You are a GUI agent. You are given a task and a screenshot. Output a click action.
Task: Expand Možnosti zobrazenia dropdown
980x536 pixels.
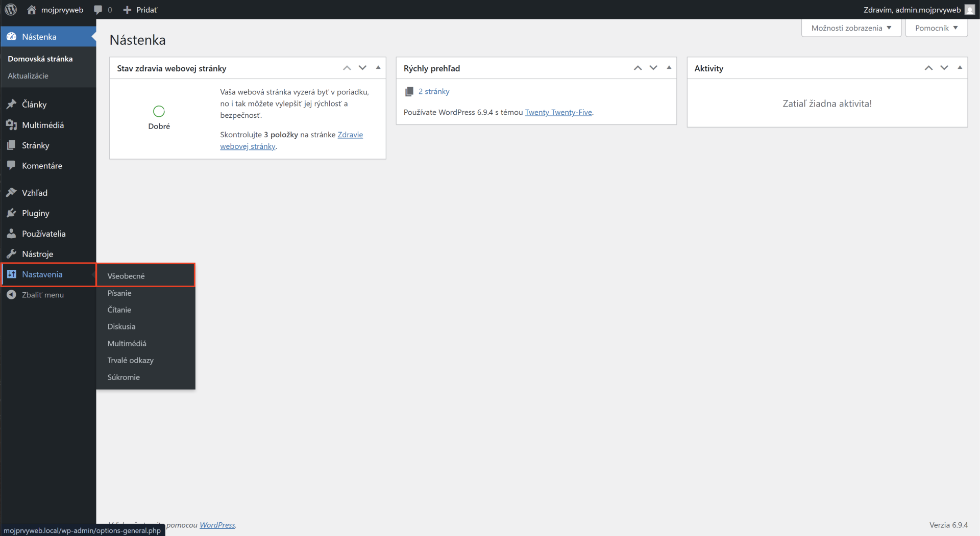[851, 28]
